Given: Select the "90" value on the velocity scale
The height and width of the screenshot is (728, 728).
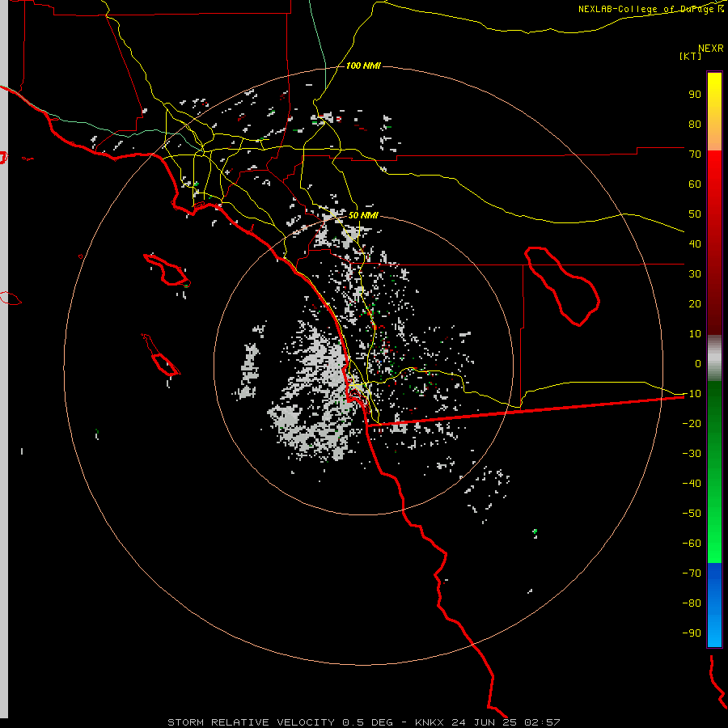Looking at the screenshot, I should click(695, 95).
